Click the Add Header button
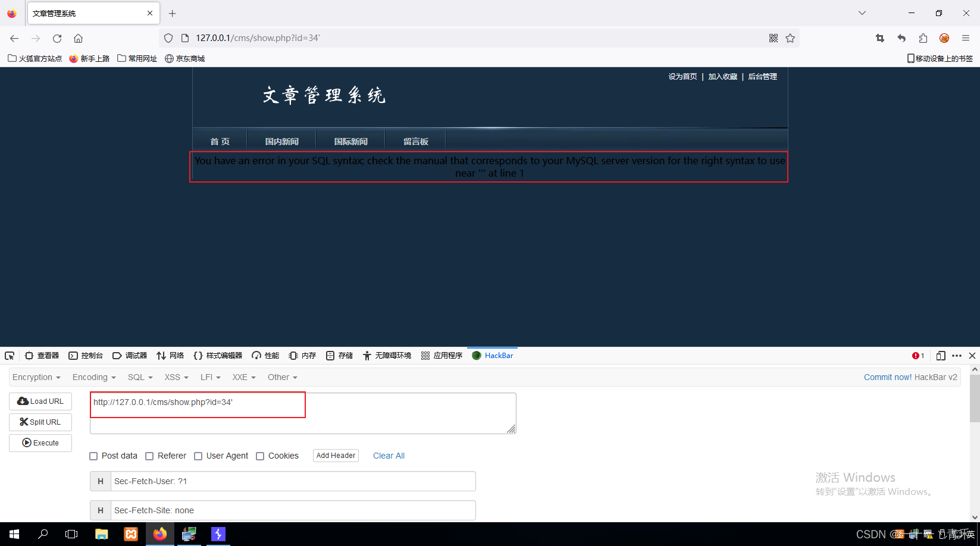 tap(336, 456)
